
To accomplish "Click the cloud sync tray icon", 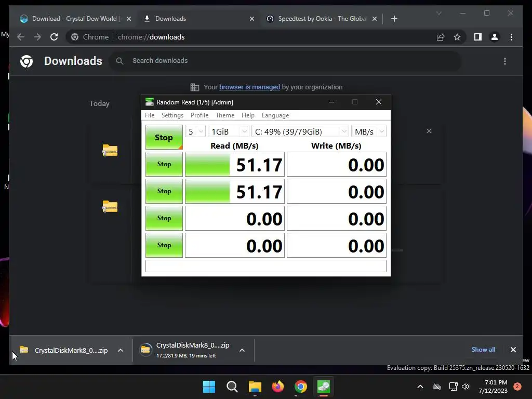I will pos(436,387).
